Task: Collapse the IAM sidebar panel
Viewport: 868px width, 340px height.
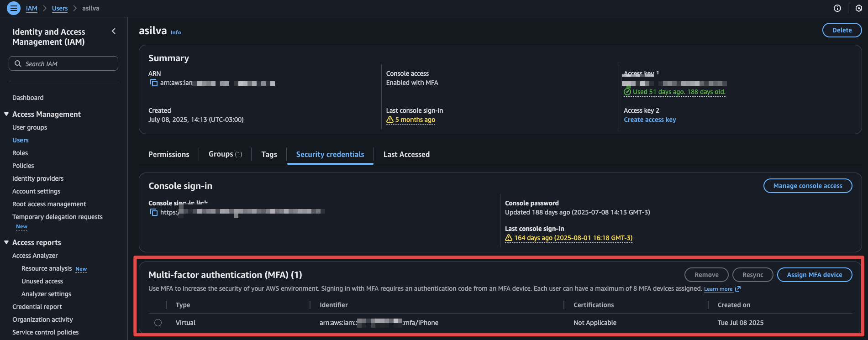Action: [x=114, y=31]
